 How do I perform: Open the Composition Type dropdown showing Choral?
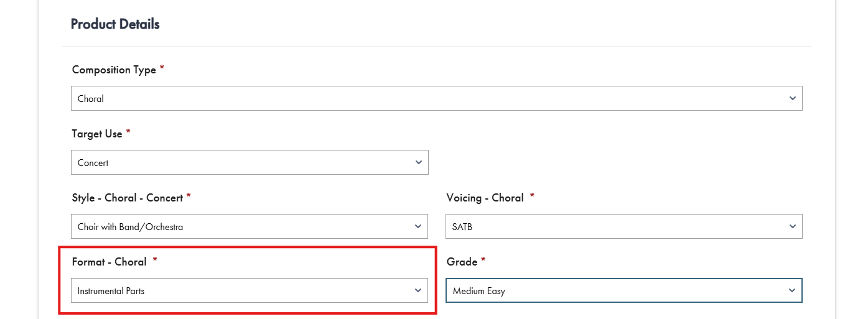point(437,98)
